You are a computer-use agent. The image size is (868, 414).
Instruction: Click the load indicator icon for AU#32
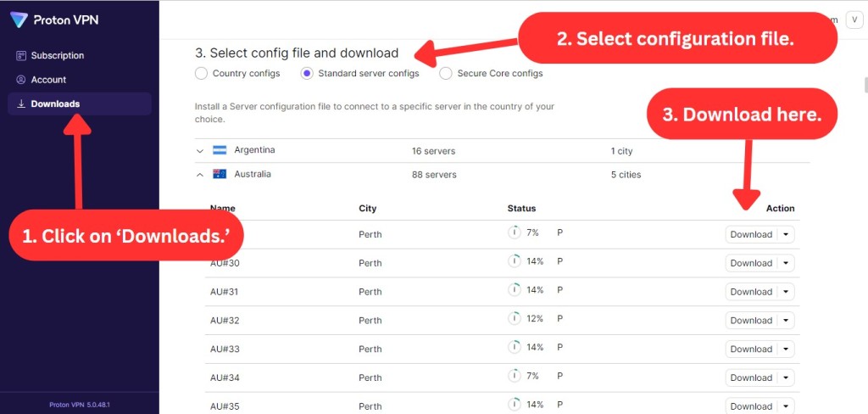pos(515,319)
